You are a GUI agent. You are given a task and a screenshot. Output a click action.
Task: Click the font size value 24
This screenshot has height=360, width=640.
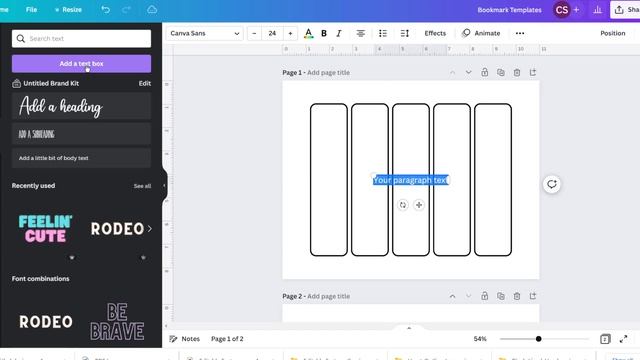point(272,33)
